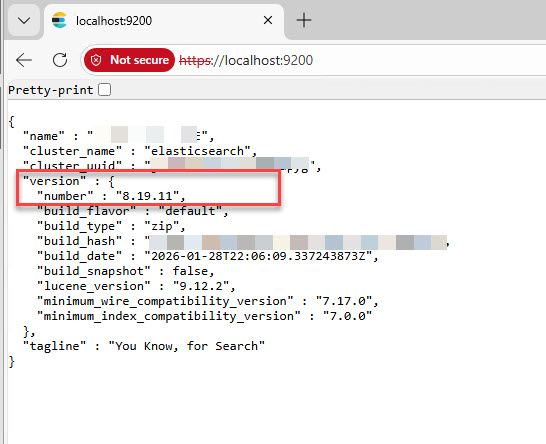Click the Not secure warning badge
Image resolution: width=546 pixels, height=444 pixels.
click(129, 60)
